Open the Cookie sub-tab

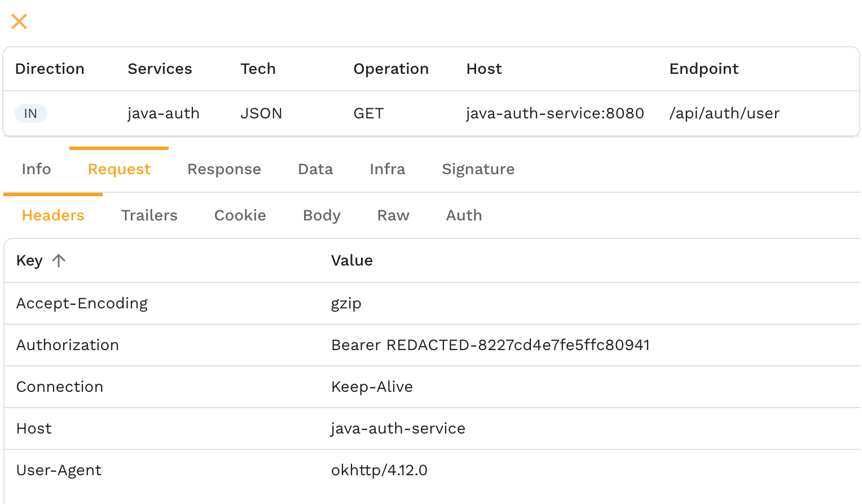(x=240, y=215)
